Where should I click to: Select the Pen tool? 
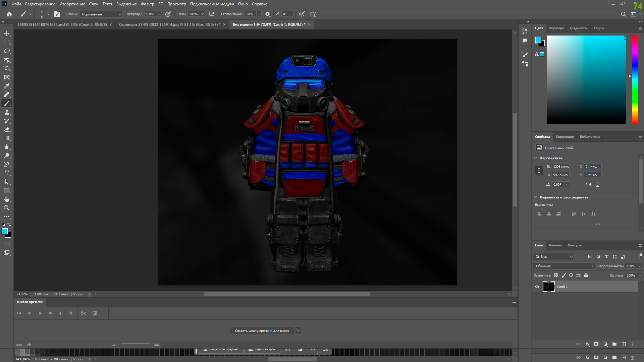coord(7,164)
